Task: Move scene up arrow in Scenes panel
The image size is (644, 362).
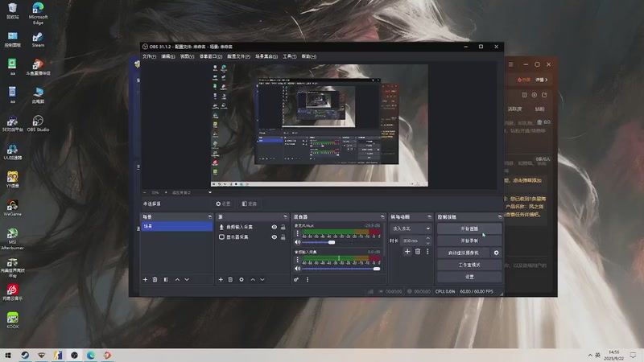Action: 177,279
